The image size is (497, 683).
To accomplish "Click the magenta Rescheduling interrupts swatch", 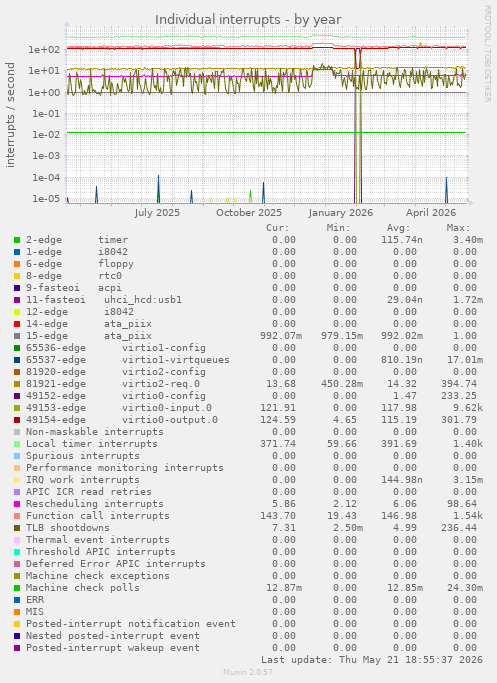I will pos(17,504).
